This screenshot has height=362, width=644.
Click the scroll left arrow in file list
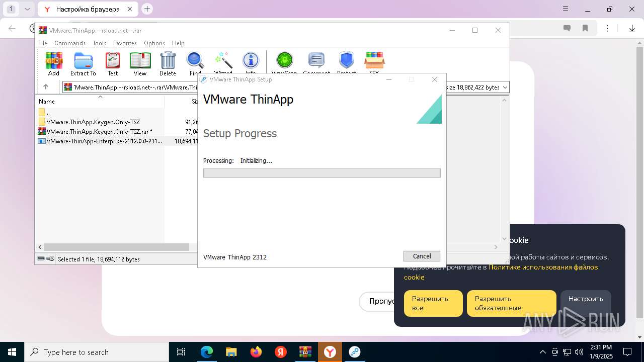tap(40, 247)
